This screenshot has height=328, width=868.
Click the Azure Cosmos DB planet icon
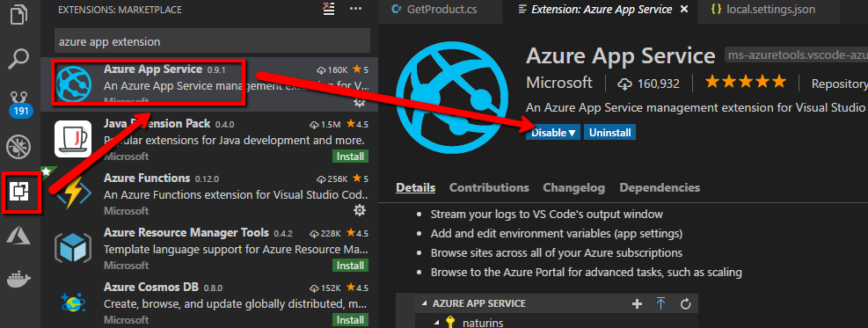pyautogui.click(x=72, y=302)
